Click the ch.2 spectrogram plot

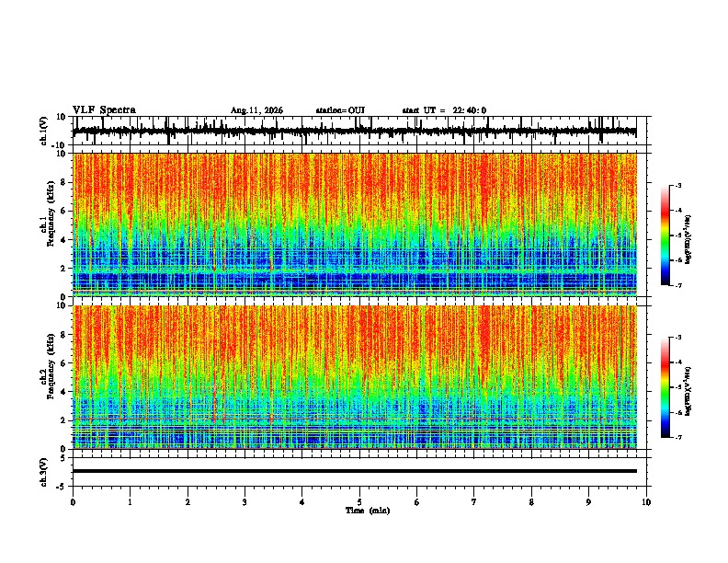[x=354, y=377]
